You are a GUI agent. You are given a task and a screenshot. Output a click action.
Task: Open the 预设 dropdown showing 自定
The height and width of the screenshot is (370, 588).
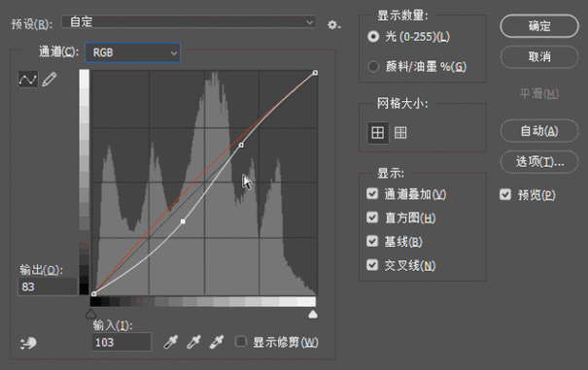189,22
